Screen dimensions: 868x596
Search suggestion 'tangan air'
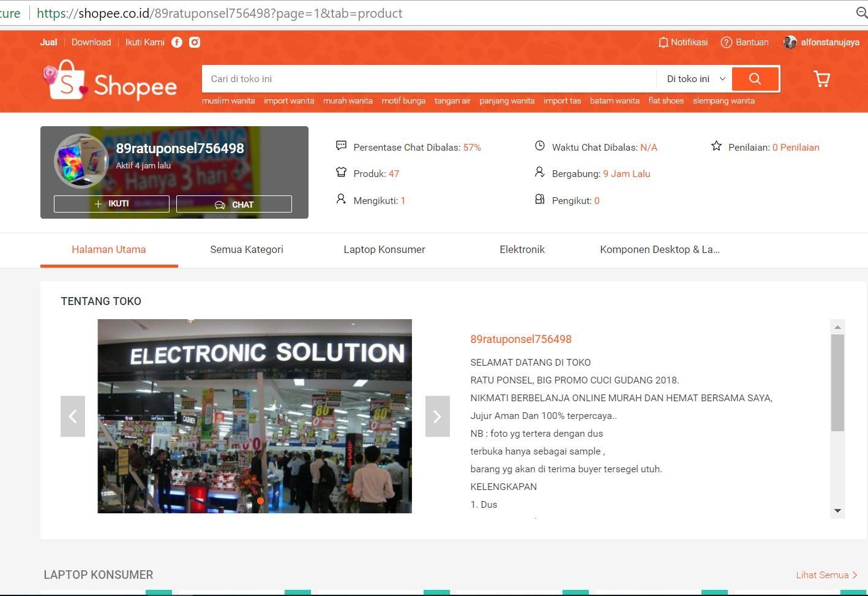tap(452, 101)
